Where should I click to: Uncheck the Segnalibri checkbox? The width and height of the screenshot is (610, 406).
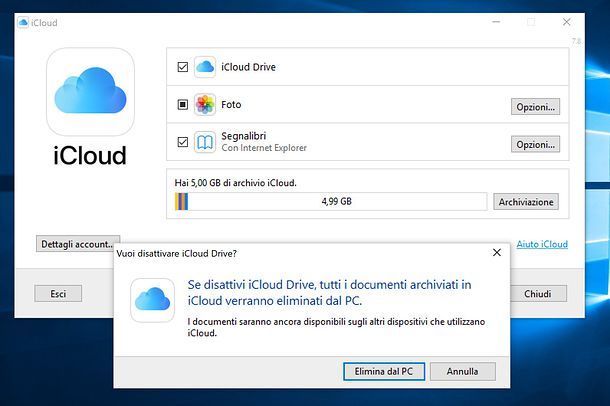point(182,142)
